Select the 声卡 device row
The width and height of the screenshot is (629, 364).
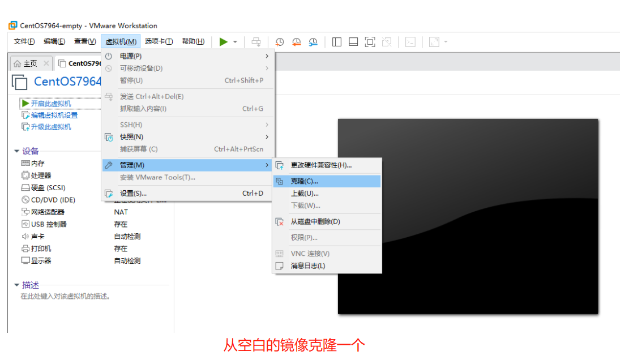(x=32, y=237)
